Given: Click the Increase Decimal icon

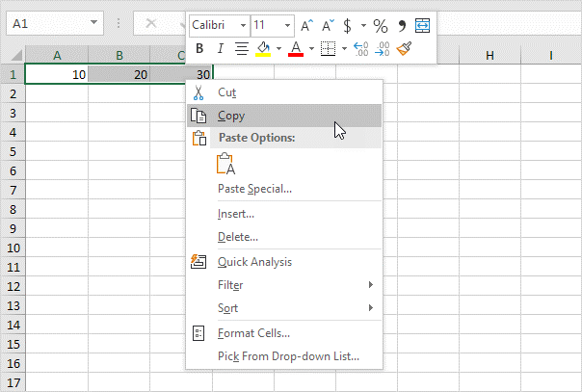Looking at the screenshot, I should [360, 48].
